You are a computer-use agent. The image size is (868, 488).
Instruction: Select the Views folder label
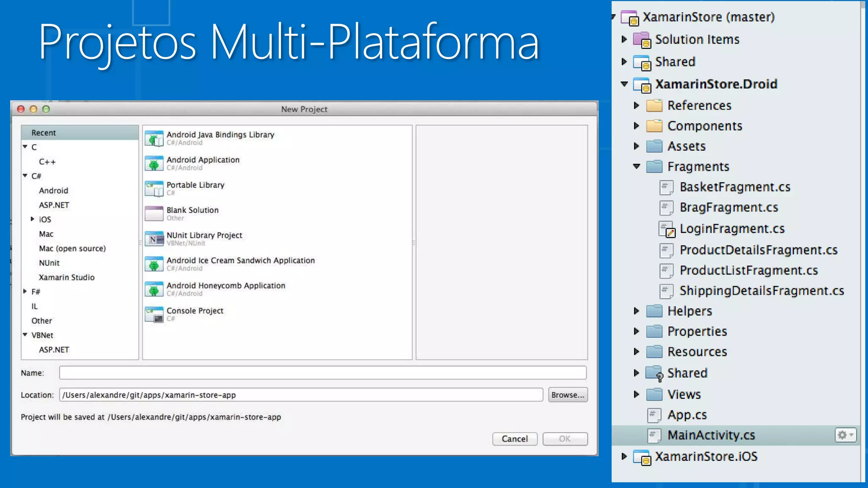click(x=684, y=394)
